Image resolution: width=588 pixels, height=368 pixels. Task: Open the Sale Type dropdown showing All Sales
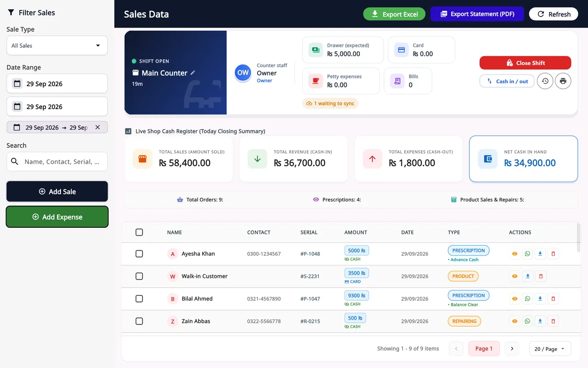pos(57,46)
